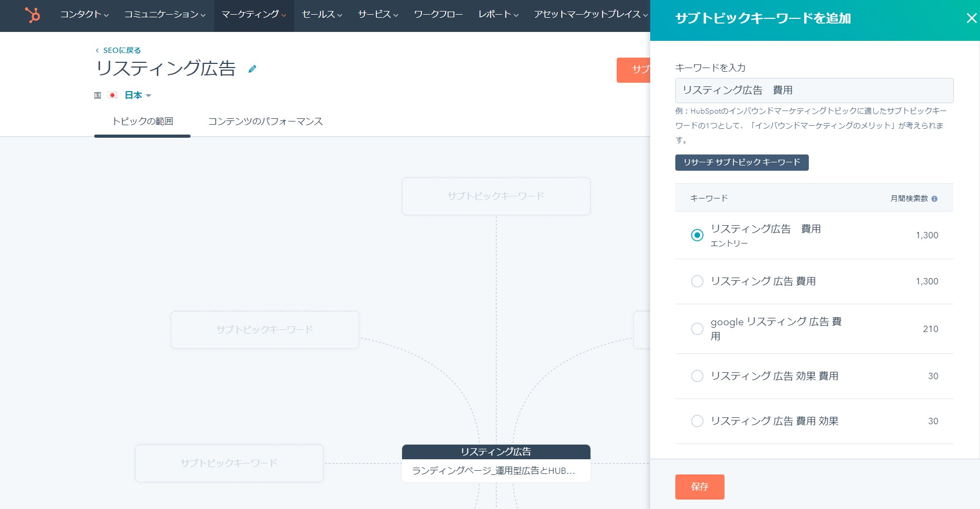Image resolution: width=980 pixels, height=509 pixels.
Task: Open the アセットマーケットプレイス menu
Action: (591, 15)
